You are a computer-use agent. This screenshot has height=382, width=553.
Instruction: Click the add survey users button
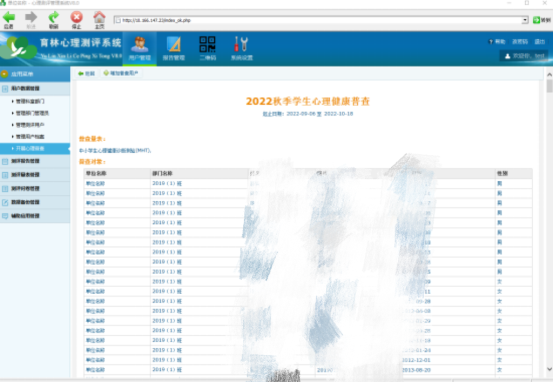click(121, 73)
